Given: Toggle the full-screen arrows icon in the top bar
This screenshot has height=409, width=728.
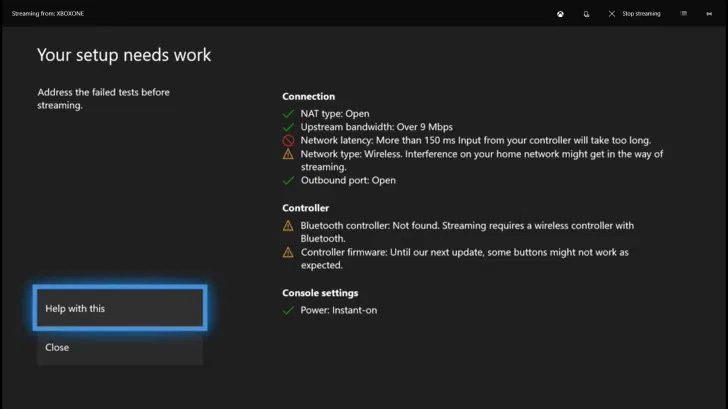Looking at the screenshot, I should click(709, 14).
